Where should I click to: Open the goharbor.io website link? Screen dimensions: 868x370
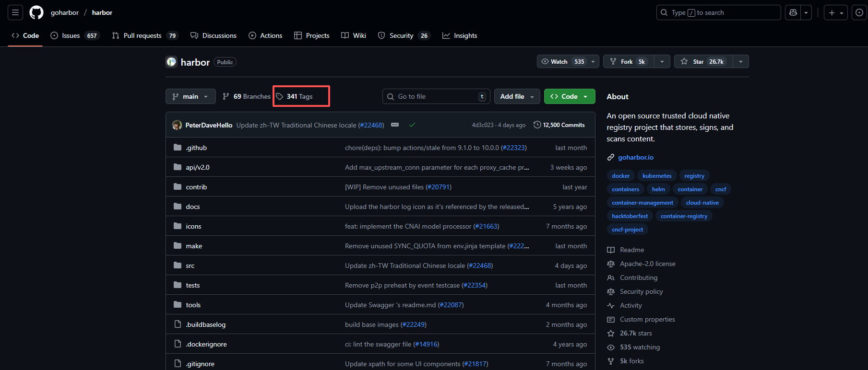pos(636,157)
